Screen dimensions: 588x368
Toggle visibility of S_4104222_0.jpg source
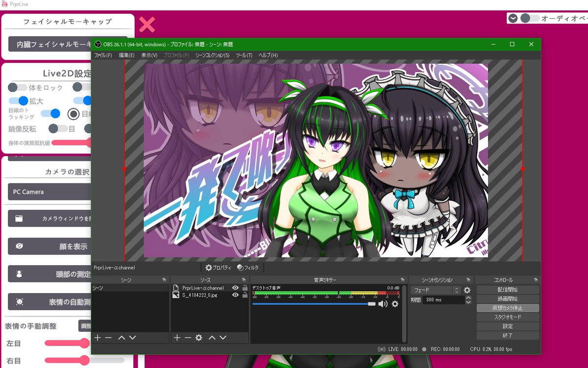click(235, 295)
